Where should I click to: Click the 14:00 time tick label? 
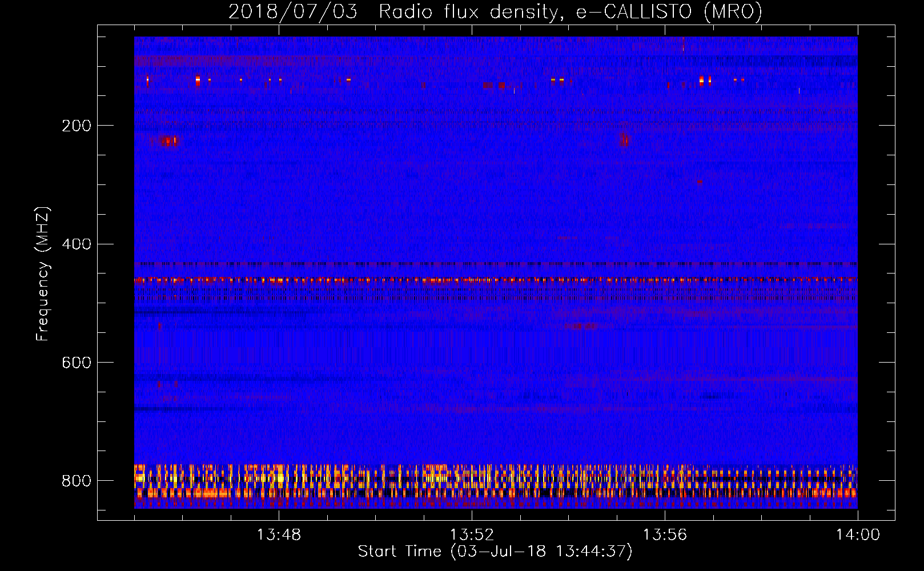858,535
